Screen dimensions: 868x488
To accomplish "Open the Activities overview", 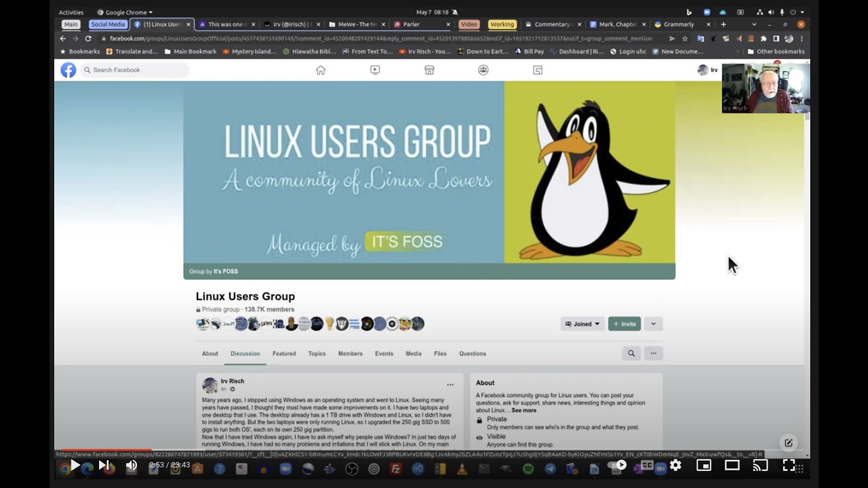I will point(71,12).
